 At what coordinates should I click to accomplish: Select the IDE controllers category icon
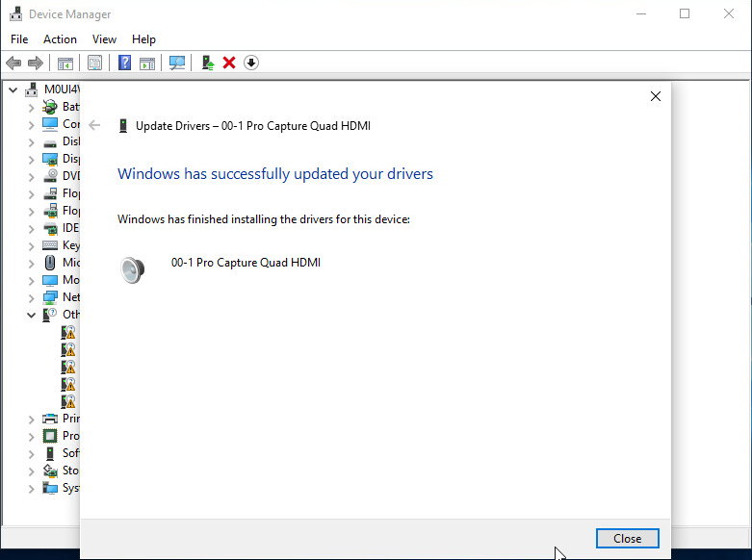(50, 228)
